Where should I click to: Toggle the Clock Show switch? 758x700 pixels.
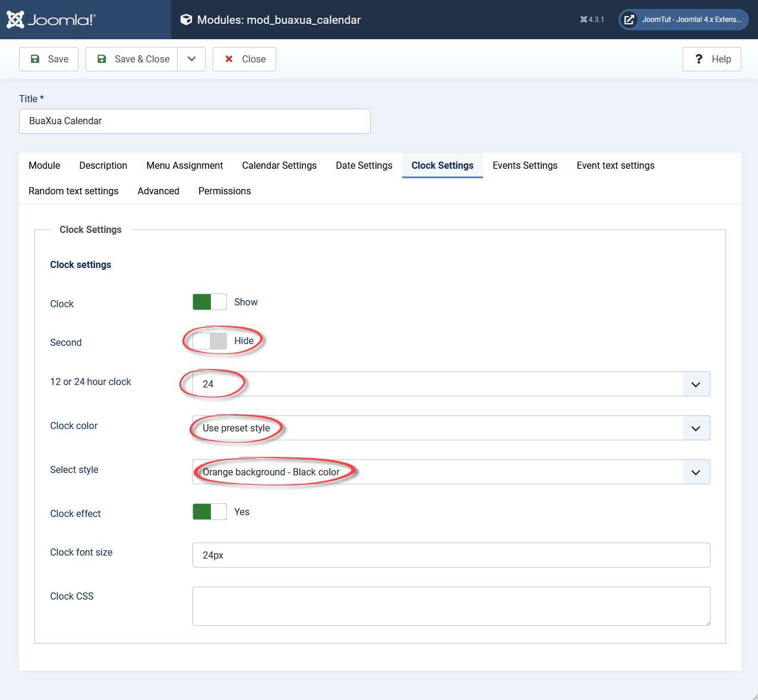pyautogui.click(x=210, y=302)
